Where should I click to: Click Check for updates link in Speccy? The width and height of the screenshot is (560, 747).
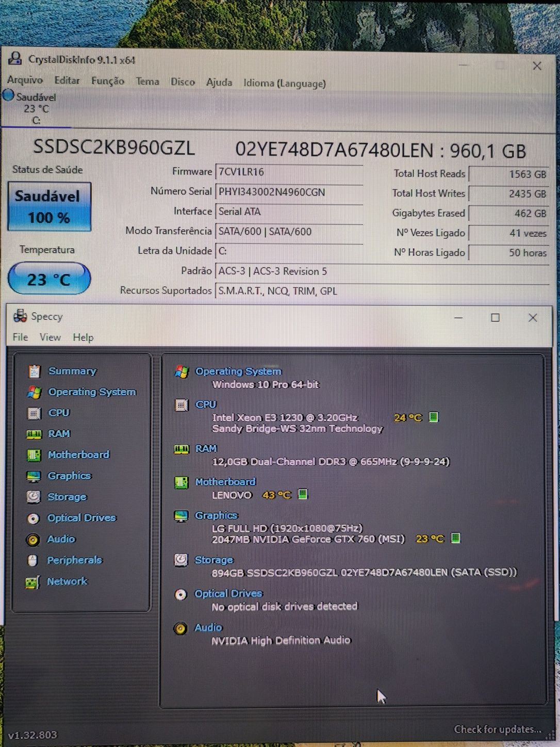[498, 729]
